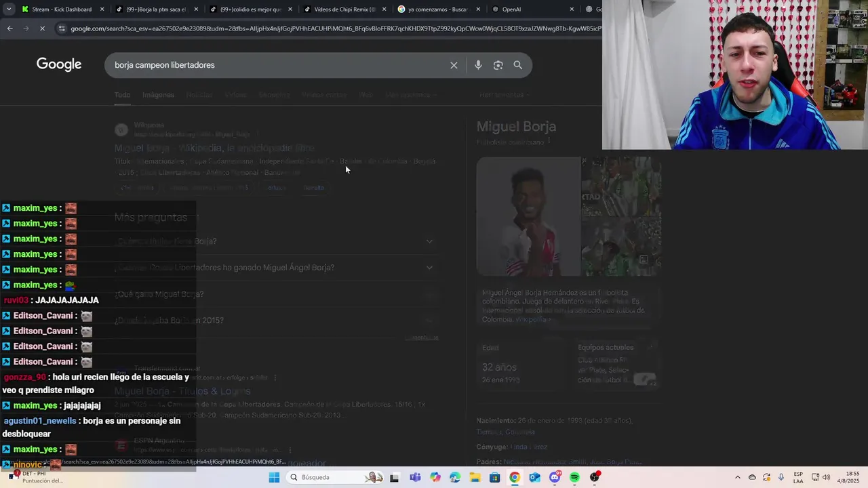Open Miguel Borja - Títulos & Logros result
Image resolution: width=868 pixels, height=488 pixels.
click(182, 391)
